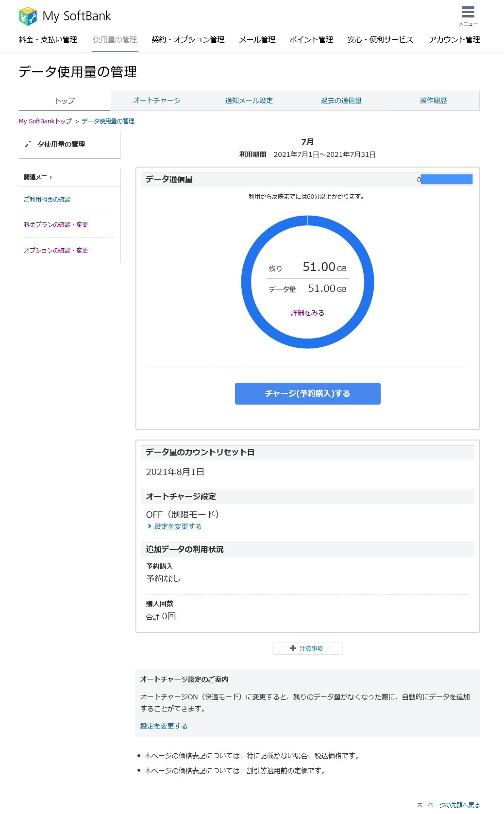This screenshot has width=504, height=814.
Task: Click the blue masked phone number bar
Action: tap(447, 179)
